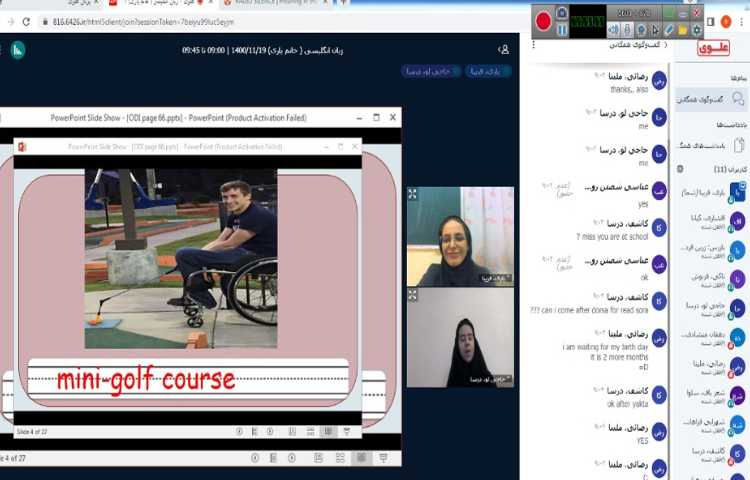
Task: Start Slide Show from outer PowerPoint status bar
Action: tap(383, 458)
